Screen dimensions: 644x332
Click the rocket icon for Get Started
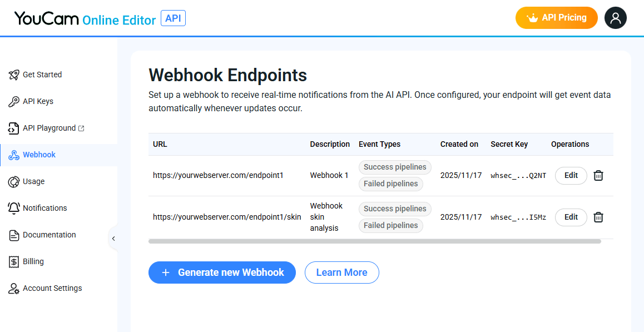[x=14, y=75]
